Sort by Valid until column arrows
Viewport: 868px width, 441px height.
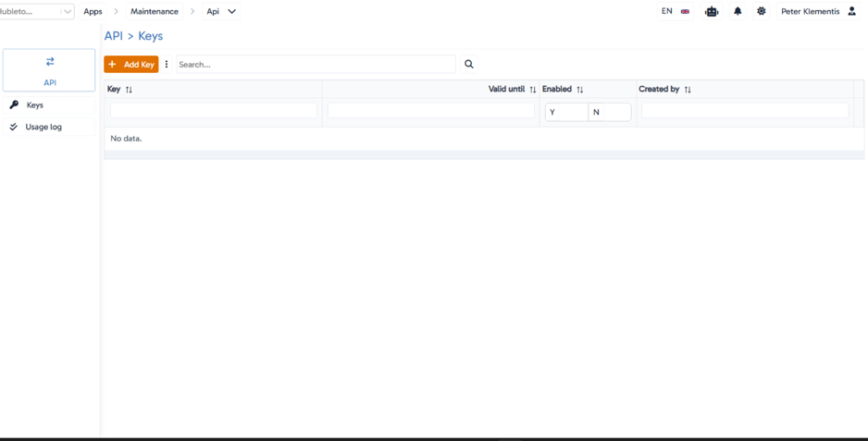pyautogui.click(x=532, y=90)
